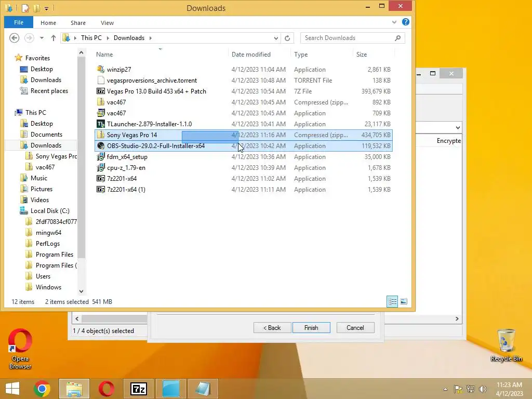The width and height of the screenshot is (532, 399).
Task: Select Local Disk (C:) in navigation pane
Action: click(x=50, y=211)
